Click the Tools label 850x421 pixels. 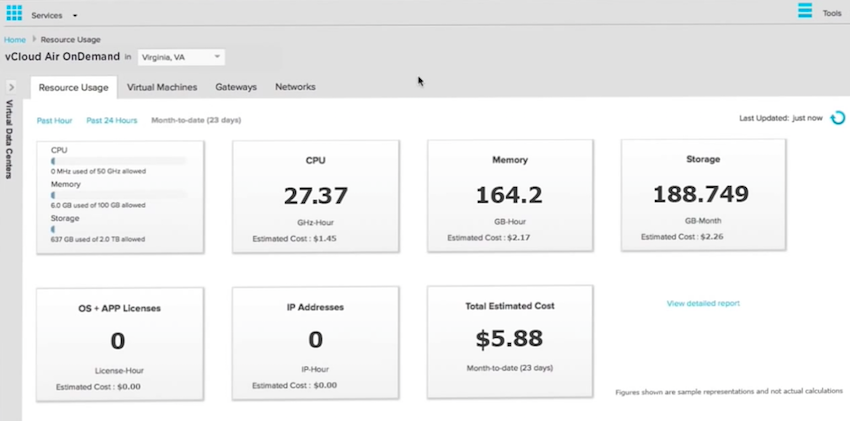tap(832, 13)
